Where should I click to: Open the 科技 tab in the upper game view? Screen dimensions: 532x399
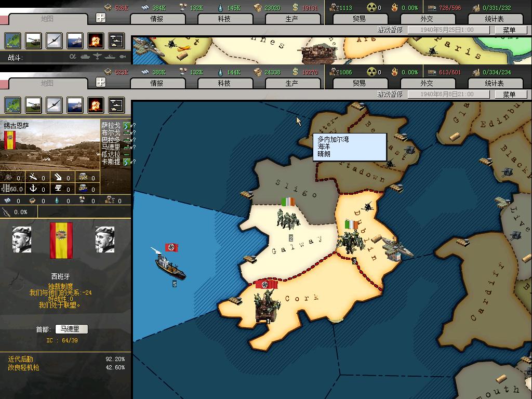tap(224, 19)
